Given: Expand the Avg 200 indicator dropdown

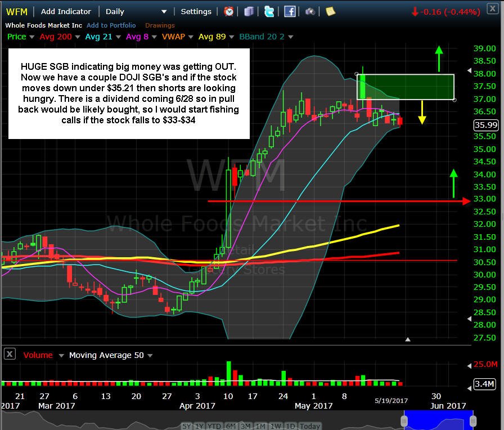Looking at the screenshot, I should 77,37.
